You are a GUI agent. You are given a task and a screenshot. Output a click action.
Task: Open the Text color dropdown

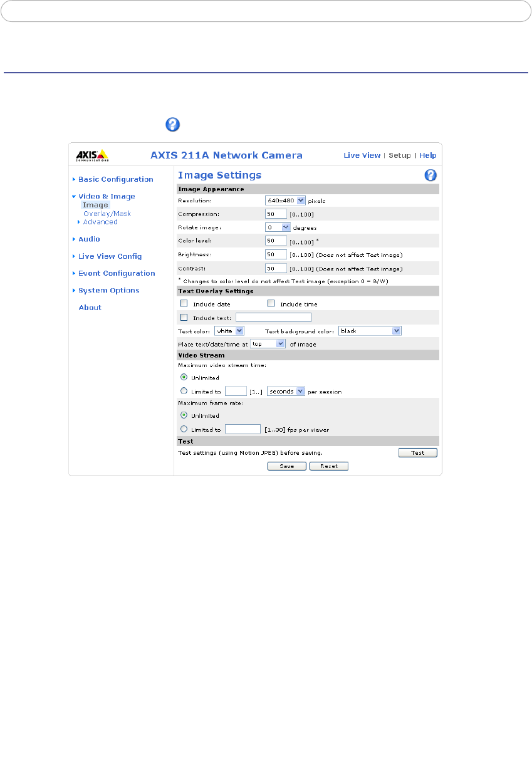[x=229, y=330]
